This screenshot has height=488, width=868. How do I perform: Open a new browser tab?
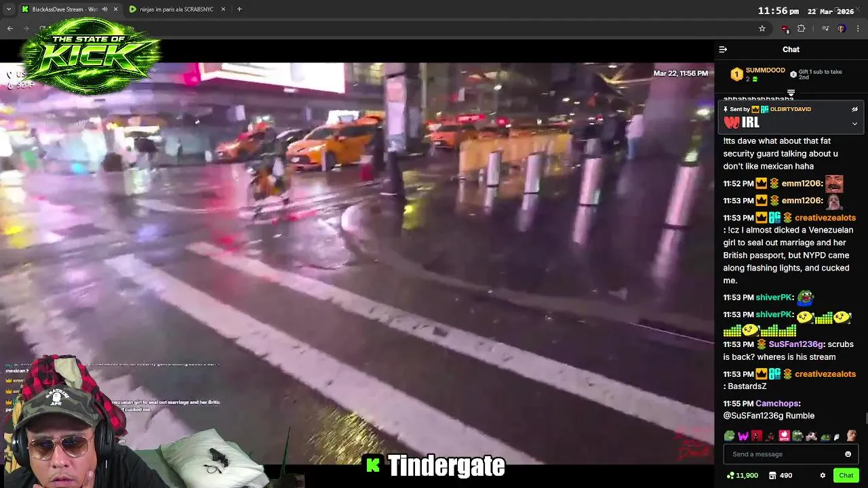click(239, 9)
